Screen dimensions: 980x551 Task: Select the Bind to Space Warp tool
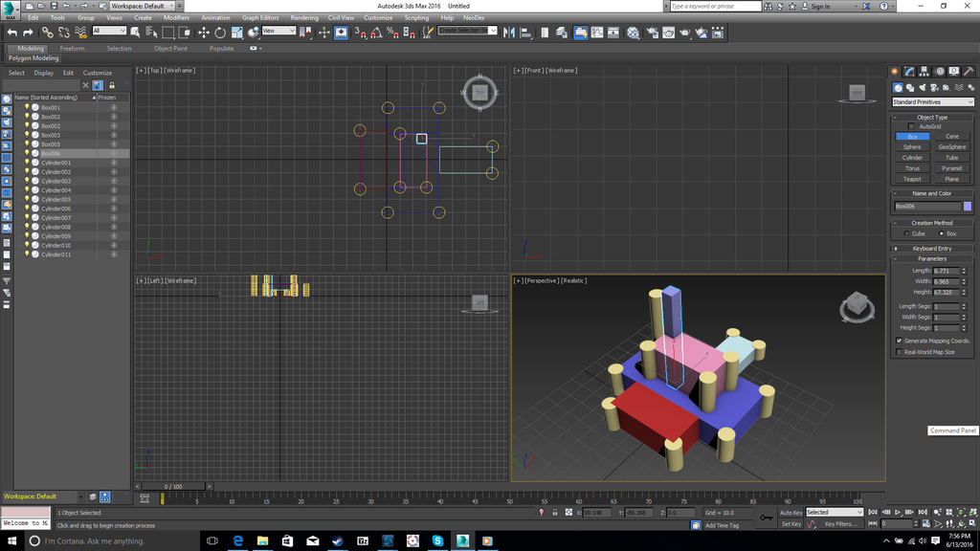click(80, 33)
